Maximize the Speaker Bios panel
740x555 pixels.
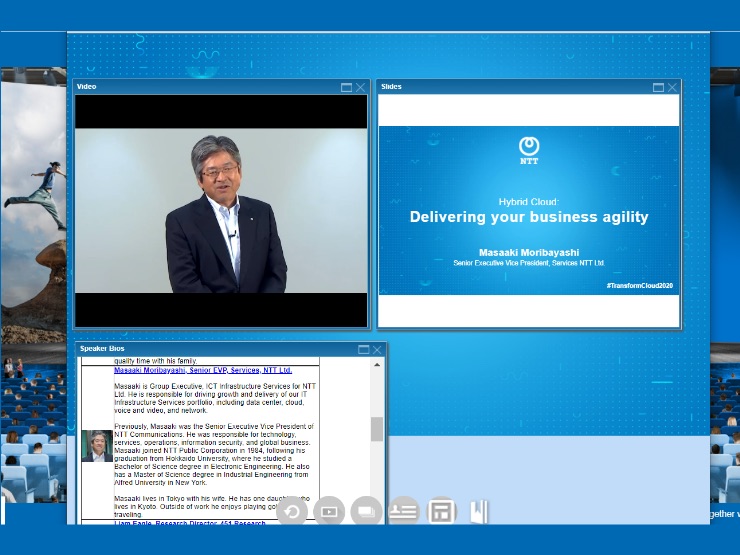point(364,350)
